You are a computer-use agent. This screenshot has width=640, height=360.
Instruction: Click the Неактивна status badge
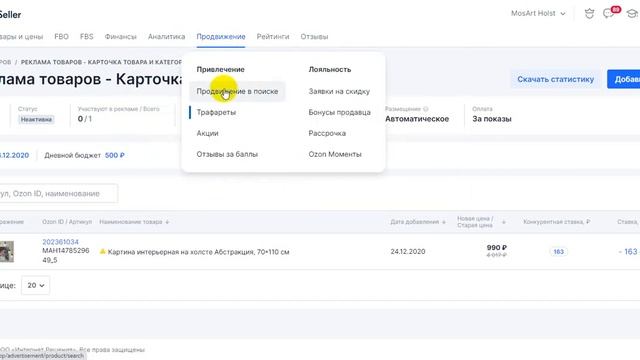point(36,120)
